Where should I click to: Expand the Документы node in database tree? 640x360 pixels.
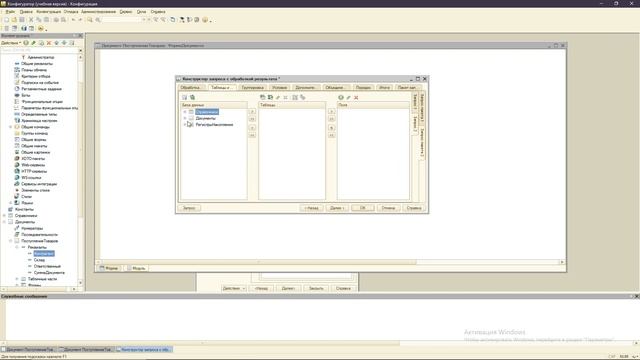point(185,118)
